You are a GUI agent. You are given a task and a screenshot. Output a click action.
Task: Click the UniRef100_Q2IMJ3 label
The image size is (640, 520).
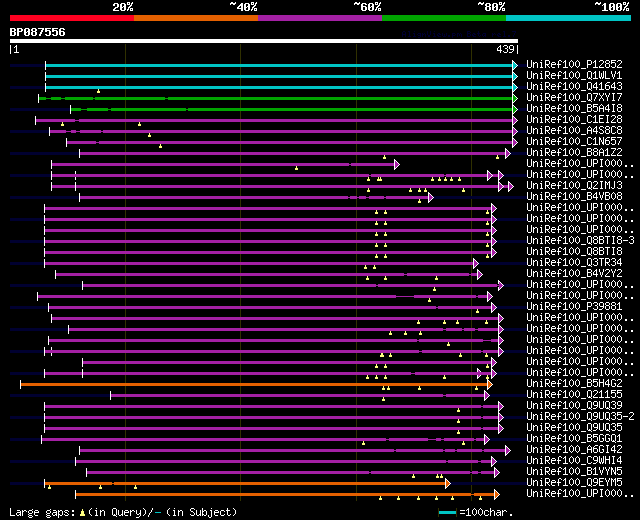click(x=574, y=185)
